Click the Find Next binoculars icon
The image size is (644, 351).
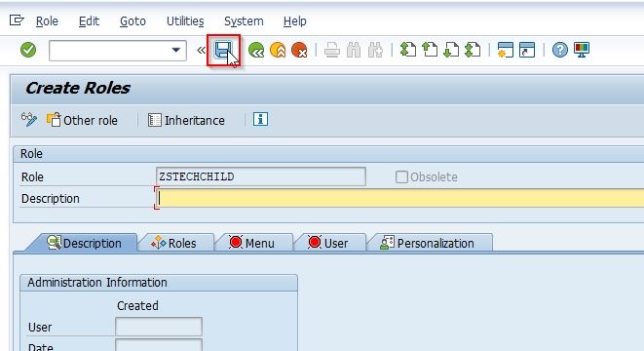point(375,50)
